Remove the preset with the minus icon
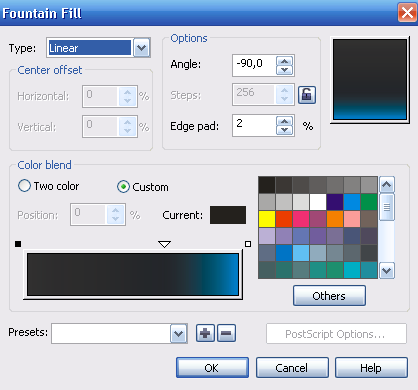 click(x=226, y=333)
